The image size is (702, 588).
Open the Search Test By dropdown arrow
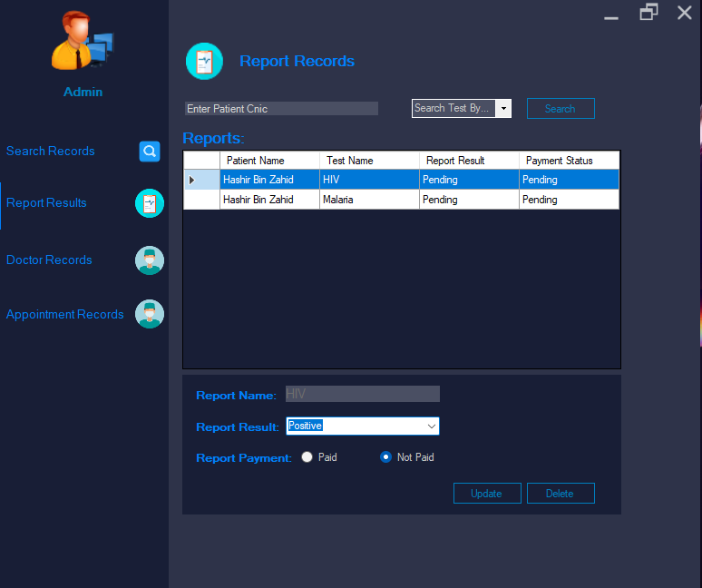click(503, 108)
